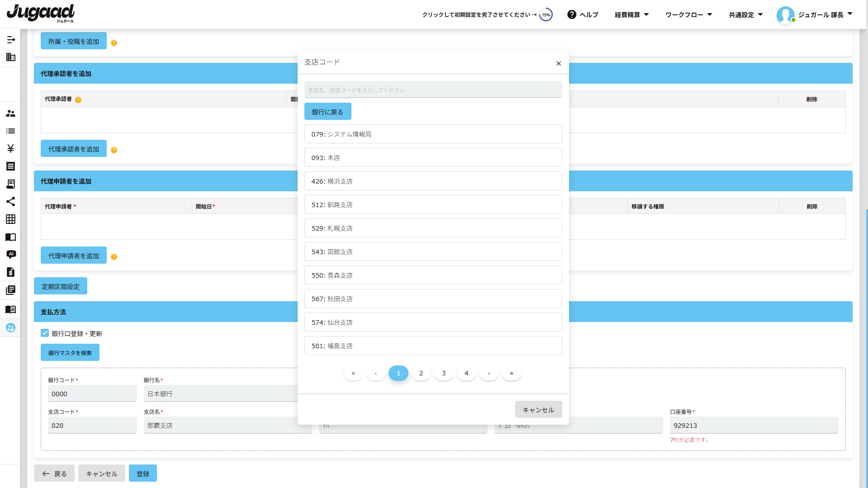This screenshot has height=488, width=868.
Task: Expand the 共通設定 dropdown menu
Action: tap(745, 15)
